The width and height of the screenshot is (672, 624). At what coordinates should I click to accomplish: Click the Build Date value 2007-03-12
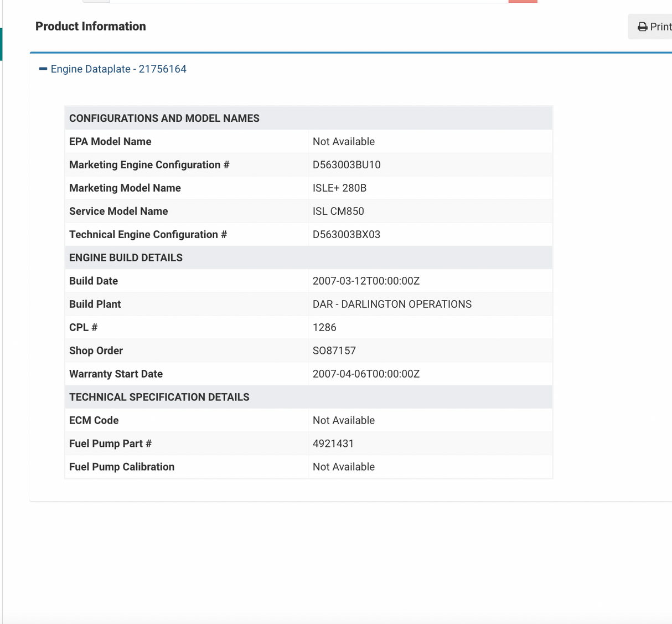coord(366,281)
